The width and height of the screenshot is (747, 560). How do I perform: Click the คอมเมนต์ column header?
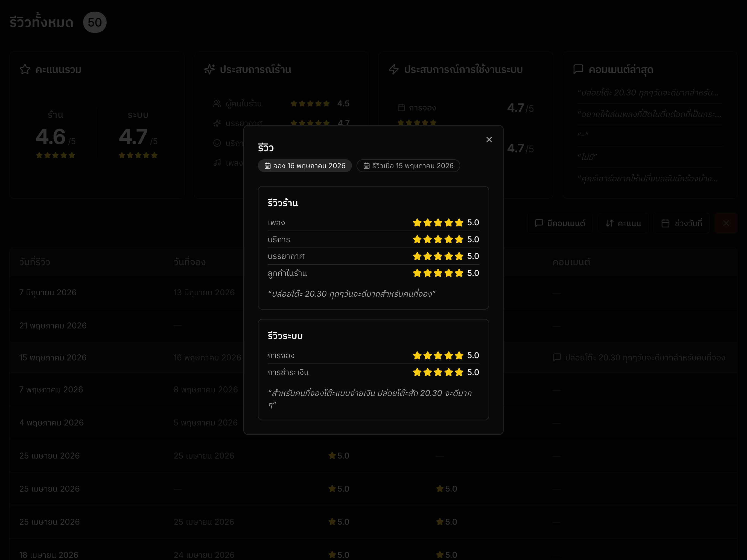coord(571,262)
